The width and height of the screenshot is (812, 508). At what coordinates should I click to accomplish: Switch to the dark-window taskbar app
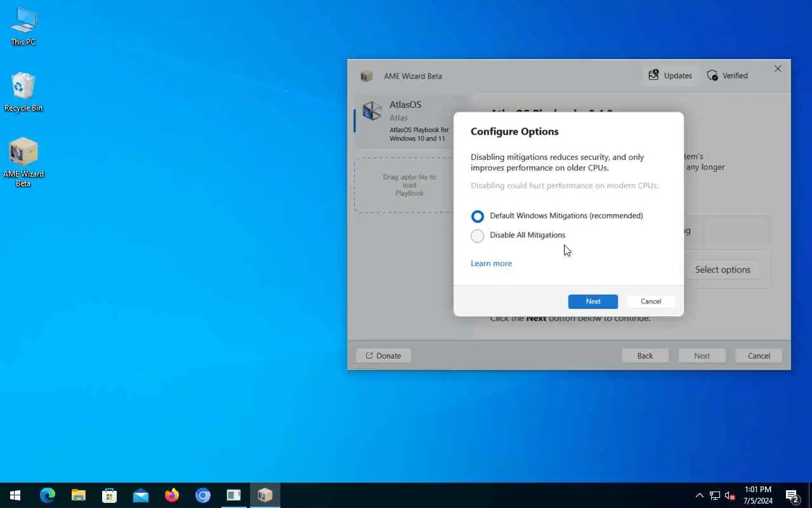pyautogui.click(x=233, y=495)
